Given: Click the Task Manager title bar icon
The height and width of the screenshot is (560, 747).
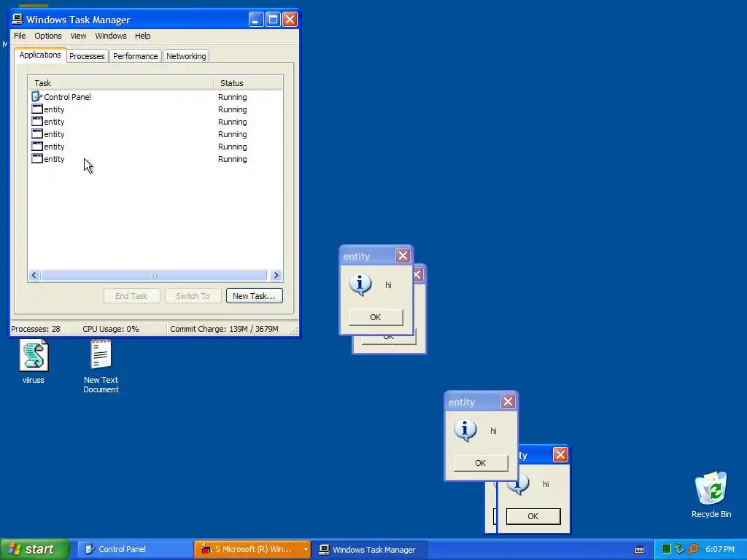Looking at the screenshot, I should tap(18, 19).
